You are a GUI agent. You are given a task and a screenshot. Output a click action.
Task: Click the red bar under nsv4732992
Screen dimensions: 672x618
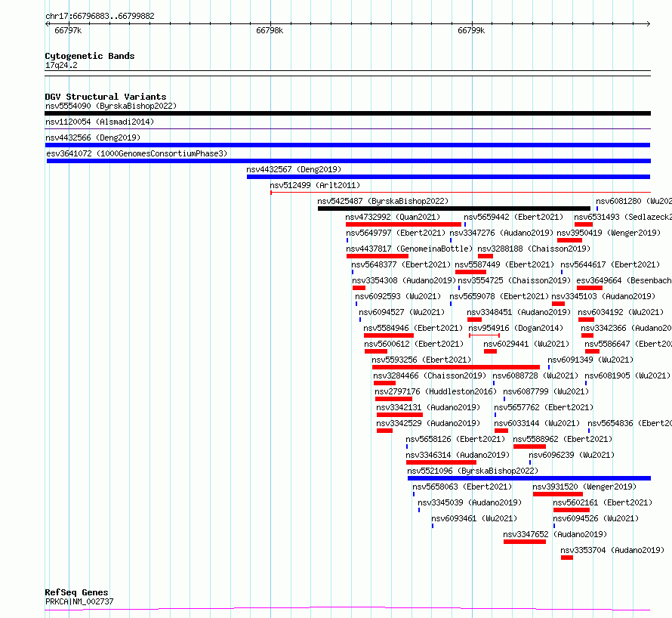(x=403, y=224)
